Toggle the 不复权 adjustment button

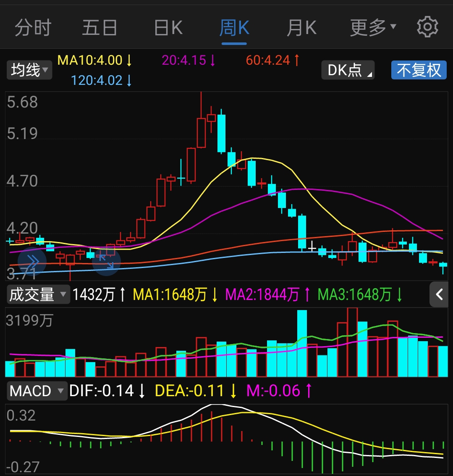(419, 70)
